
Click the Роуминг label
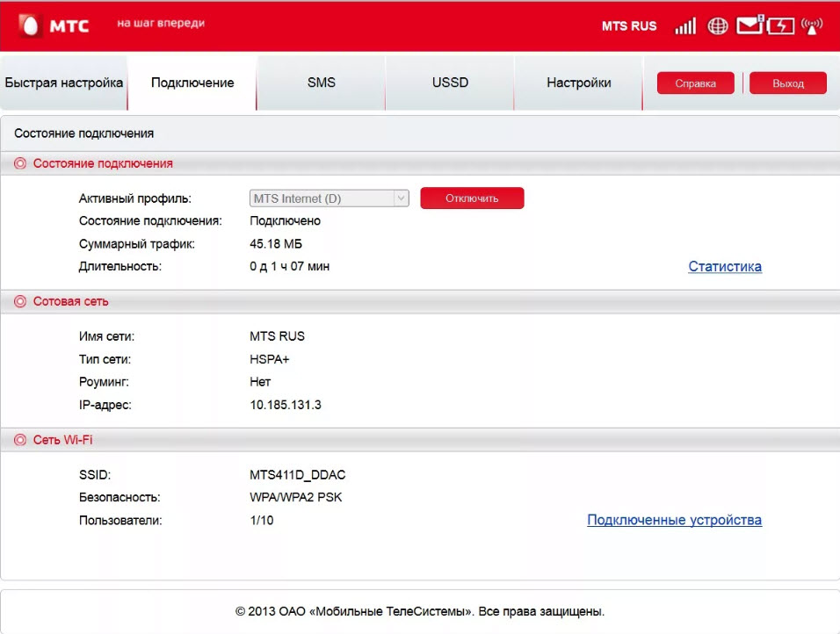pos(104,382)
